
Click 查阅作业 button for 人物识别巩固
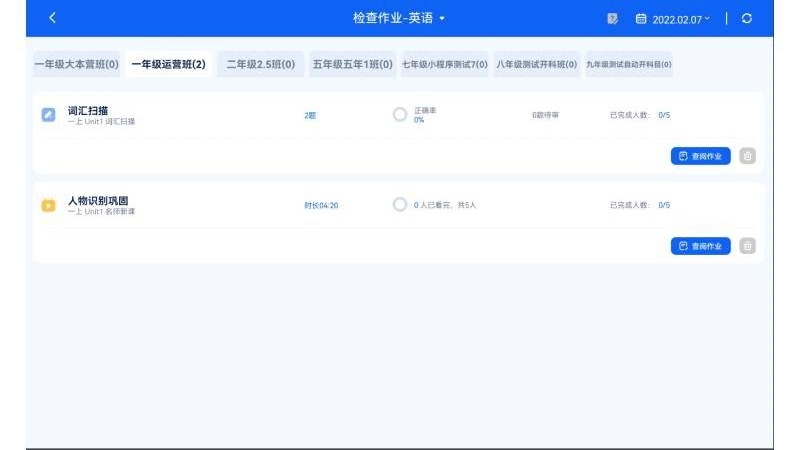pos(700,246)
